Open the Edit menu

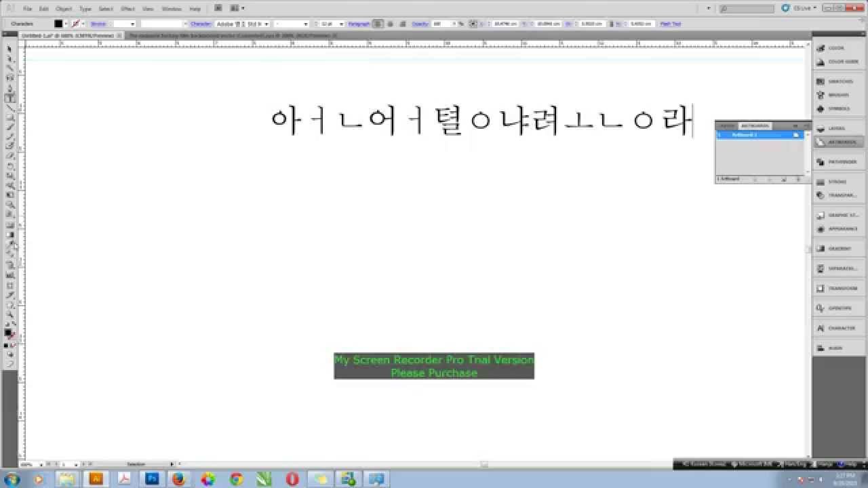(x=43, y=9)
